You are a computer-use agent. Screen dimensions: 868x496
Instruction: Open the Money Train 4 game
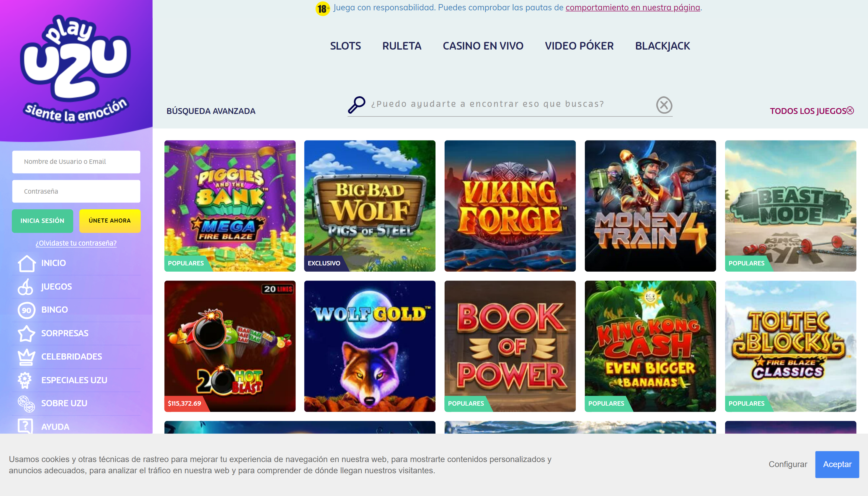650,206
